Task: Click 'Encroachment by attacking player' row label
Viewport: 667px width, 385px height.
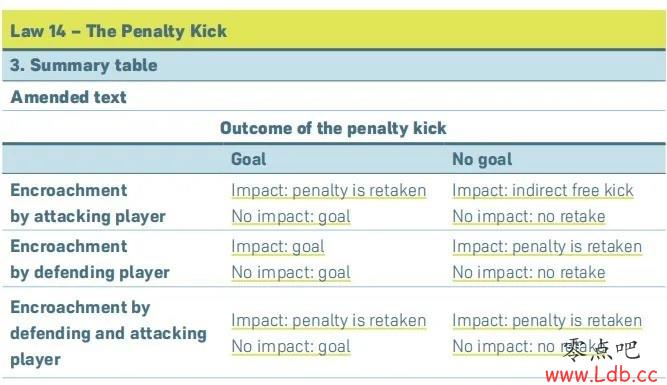Action: [88, 203]
